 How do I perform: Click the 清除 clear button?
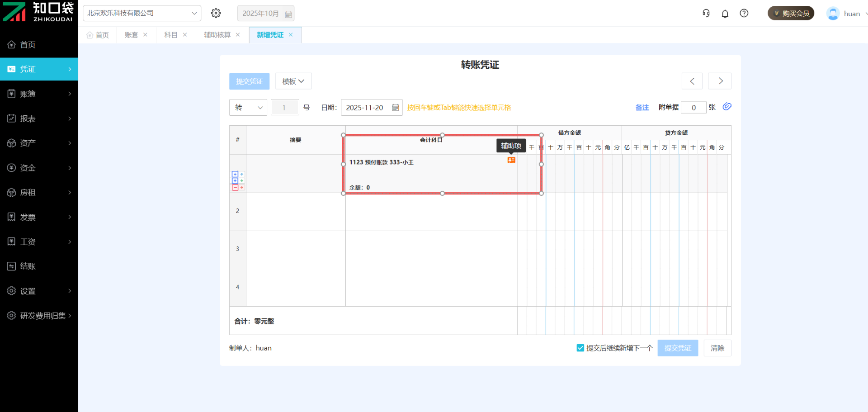point(717,348)
